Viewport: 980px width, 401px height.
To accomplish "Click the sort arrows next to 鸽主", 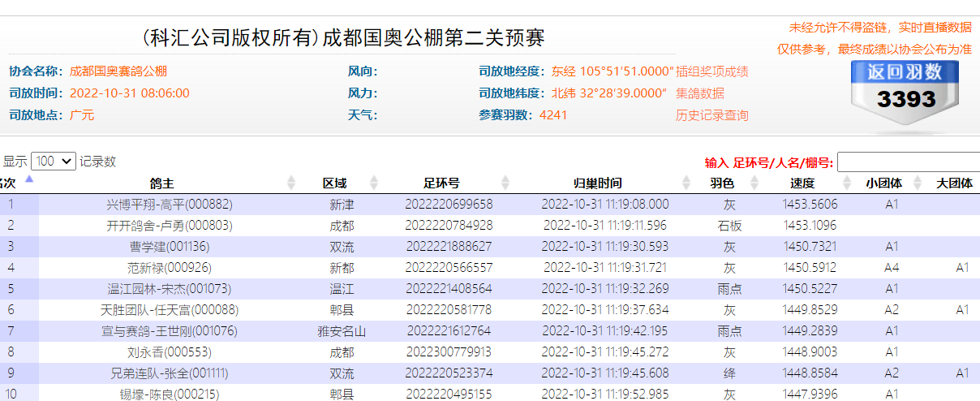I will [x=292, y=183].
